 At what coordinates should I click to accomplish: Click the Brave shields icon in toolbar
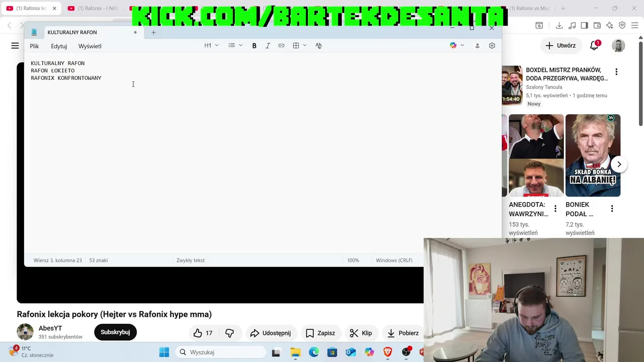coord(622,26)
